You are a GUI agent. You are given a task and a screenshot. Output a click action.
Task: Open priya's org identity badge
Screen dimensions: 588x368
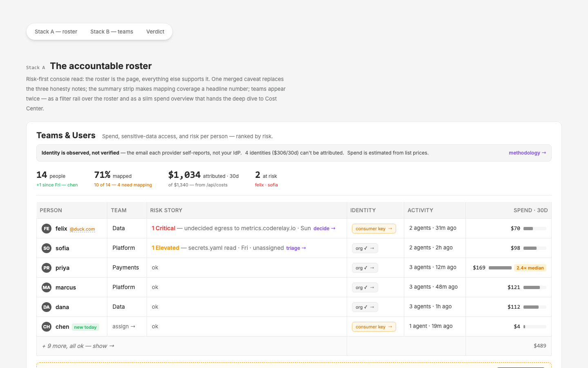click(365, 268)
